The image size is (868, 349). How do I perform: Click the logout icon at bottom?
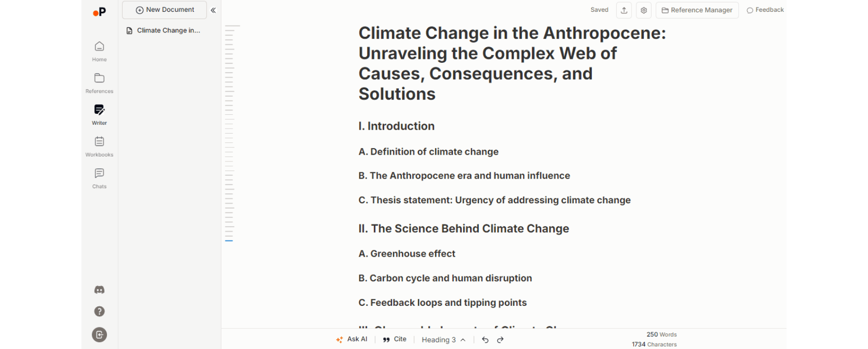tap(99, 335)
